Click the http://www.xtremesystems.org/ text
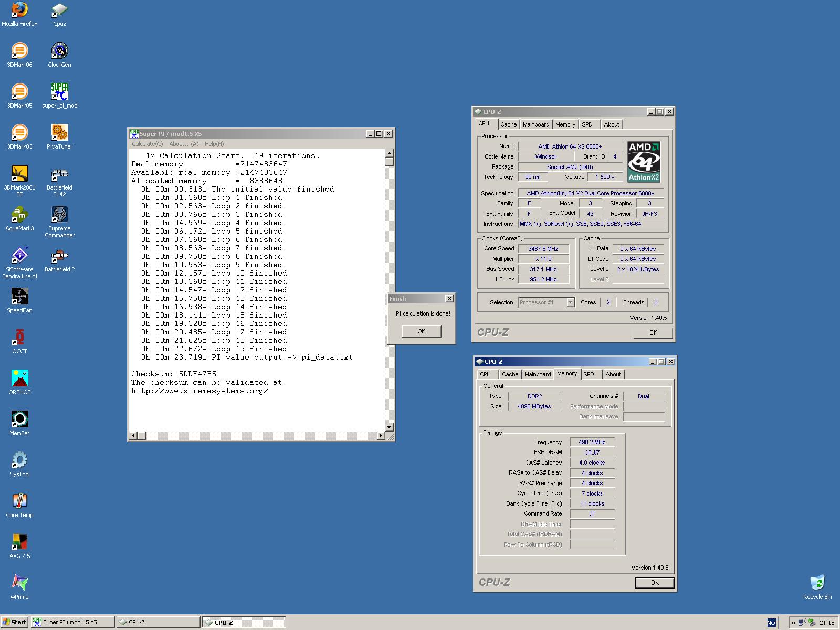This screenshot has width=840, height=630. pos(199,391)
